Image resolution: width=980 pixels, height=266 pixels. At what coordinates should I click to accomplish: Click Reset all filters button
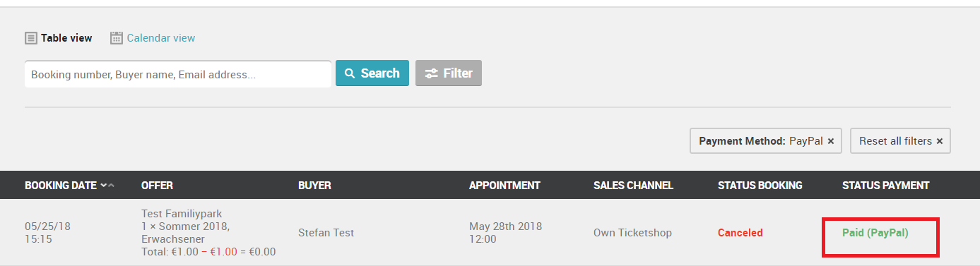point(901,141)
